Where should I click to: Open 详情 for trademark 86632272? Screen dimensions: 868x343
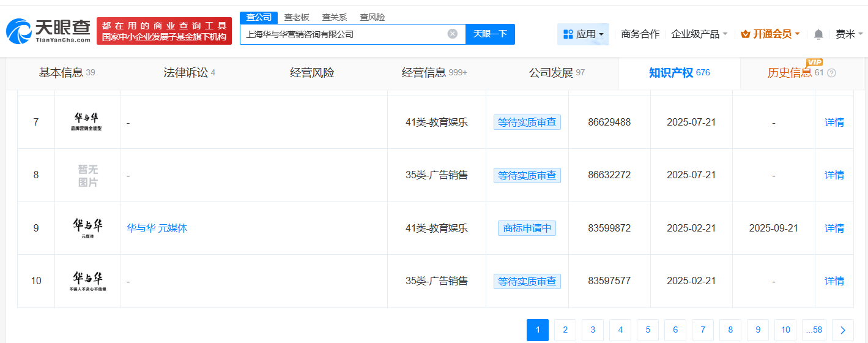[834, 175]
